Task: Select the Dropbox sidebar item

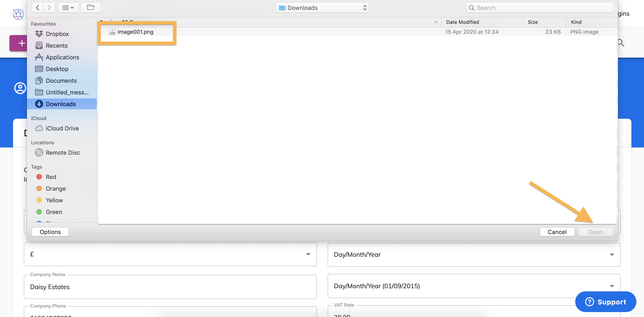Action: pos(57,34)
